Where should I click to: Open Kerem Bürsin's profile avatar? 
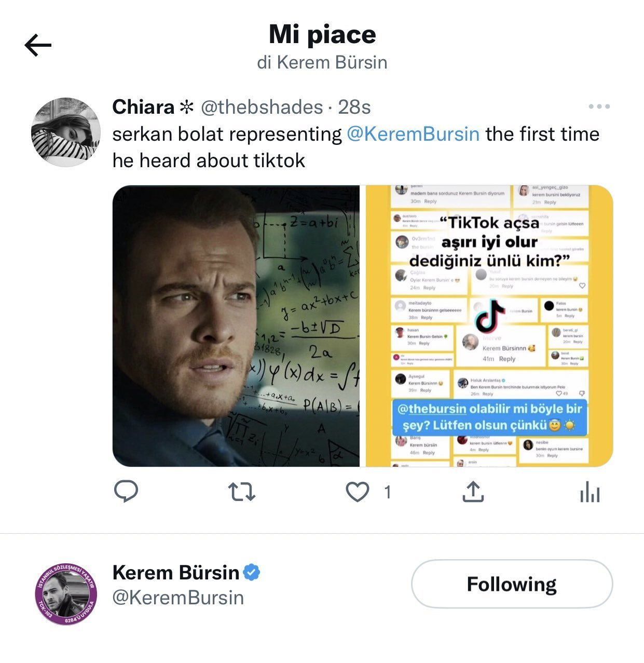tap(66, 593)
